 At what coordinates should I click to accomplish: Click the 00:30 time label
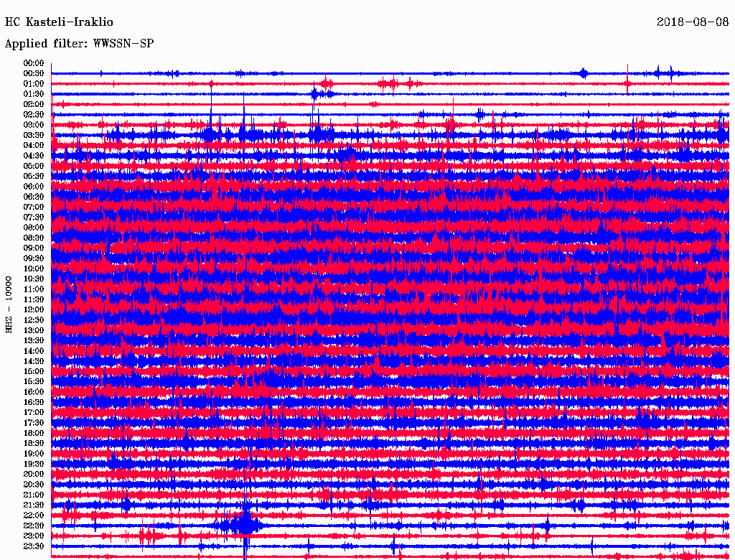(x=34, y=74)
